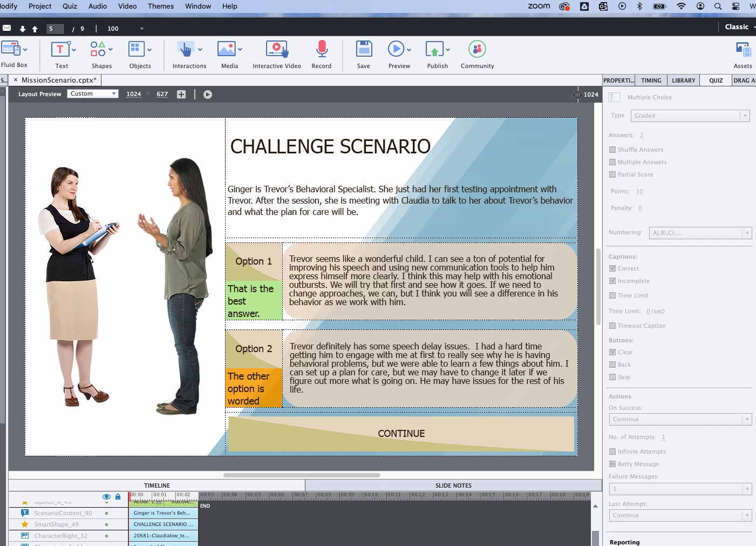Enable Infinite Attempts checkbox
The image size is (756, 546).
[x=612, y=451]
